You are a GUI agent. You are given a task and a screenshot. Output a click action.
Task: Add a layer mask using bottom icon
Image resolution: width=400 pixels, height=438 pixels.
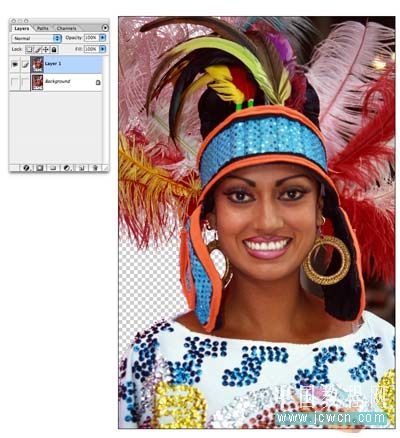40,168
